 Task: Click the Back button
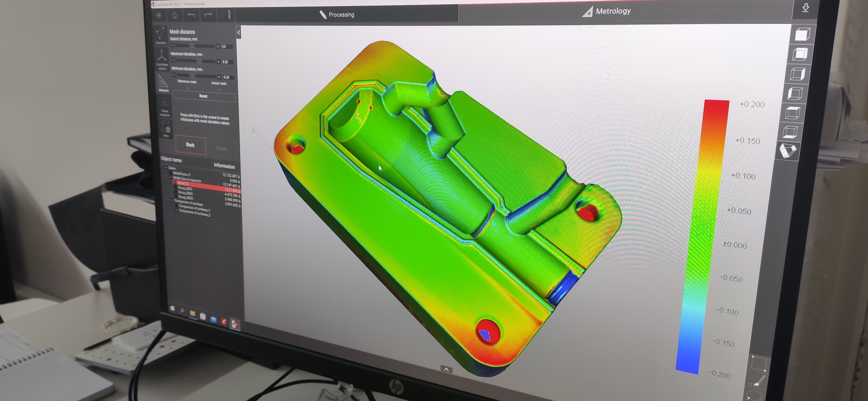190,145
